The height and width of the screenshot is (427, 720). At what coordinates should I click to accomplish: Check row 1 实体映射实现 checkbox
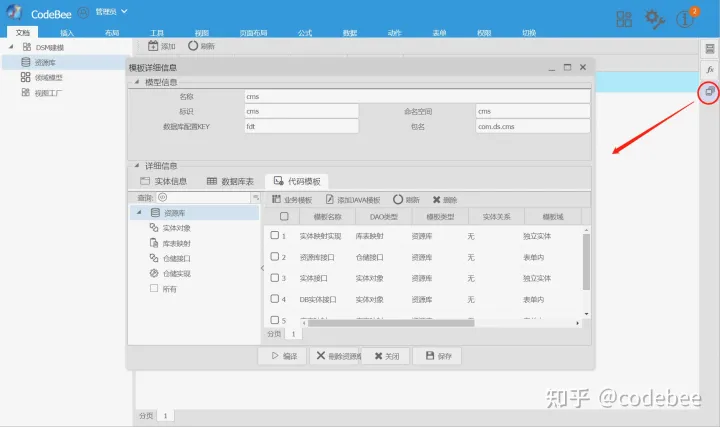(x=275, y=235)
